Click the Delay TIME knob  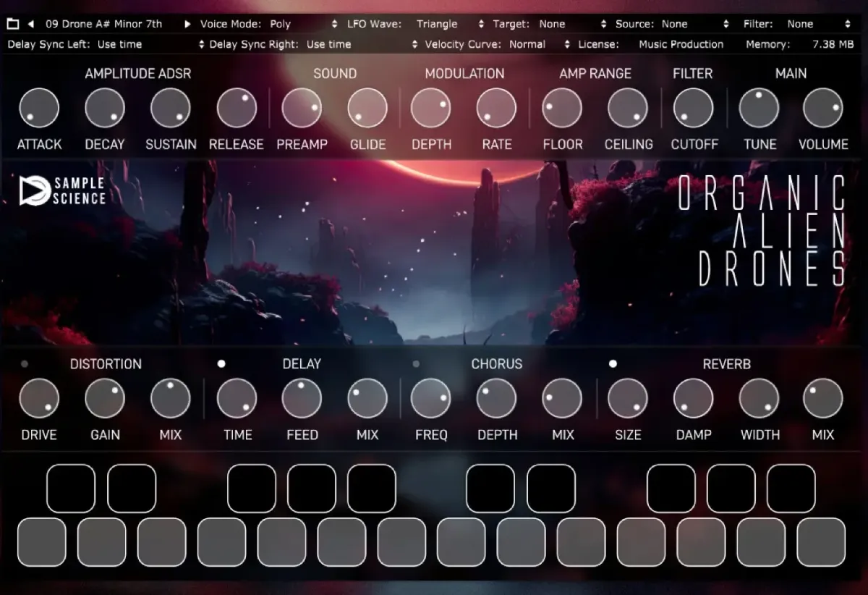[x=237, y=398]
